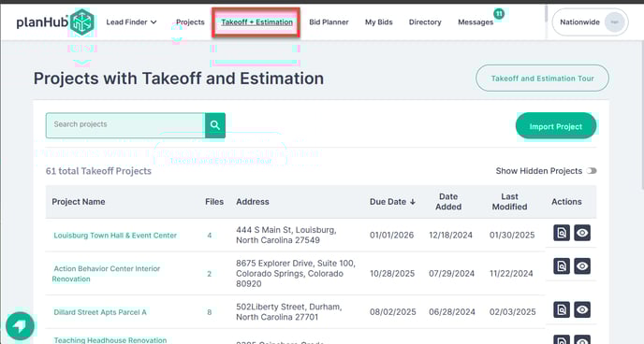Click the Import Project button
644x344 pixels.
coord(556,127)
